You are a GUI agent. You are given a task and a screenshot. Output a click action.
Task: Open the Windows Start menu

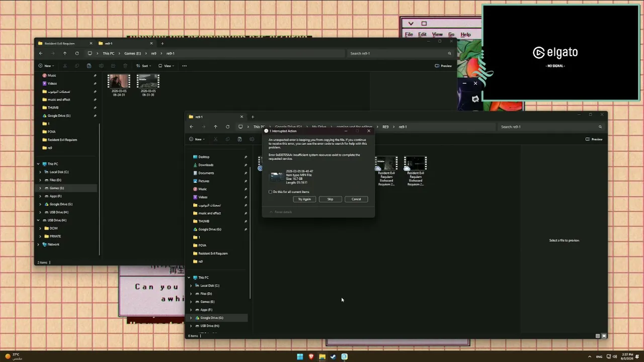[300, 356]
